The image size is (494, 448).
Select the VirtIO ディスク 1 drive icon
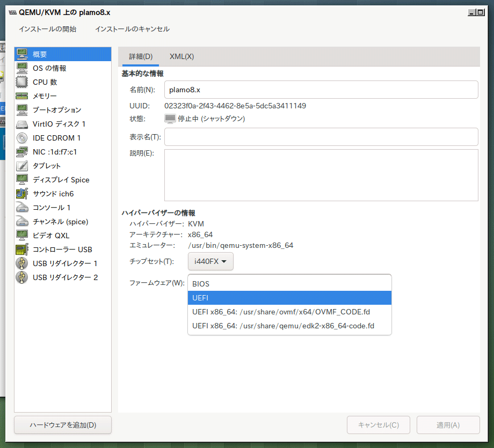(21, 124)
